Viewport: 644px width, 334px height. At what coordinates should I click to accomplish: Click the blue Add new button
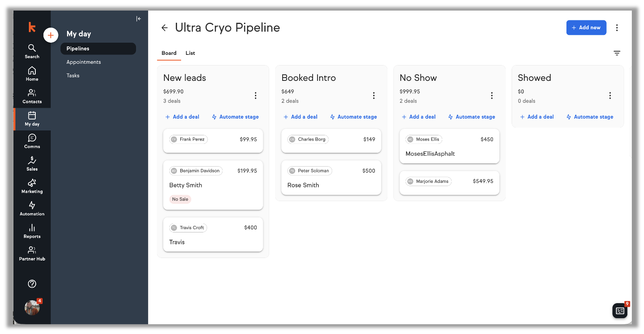click(586, 28)
